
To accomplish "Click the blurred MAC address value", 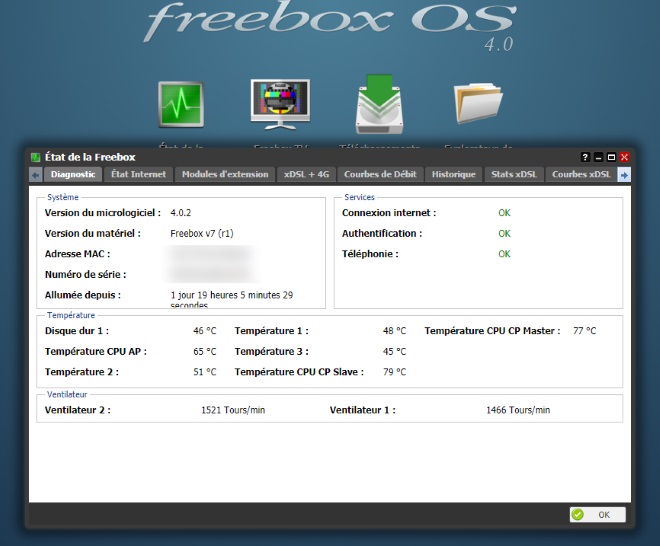I will coord(210,254).
